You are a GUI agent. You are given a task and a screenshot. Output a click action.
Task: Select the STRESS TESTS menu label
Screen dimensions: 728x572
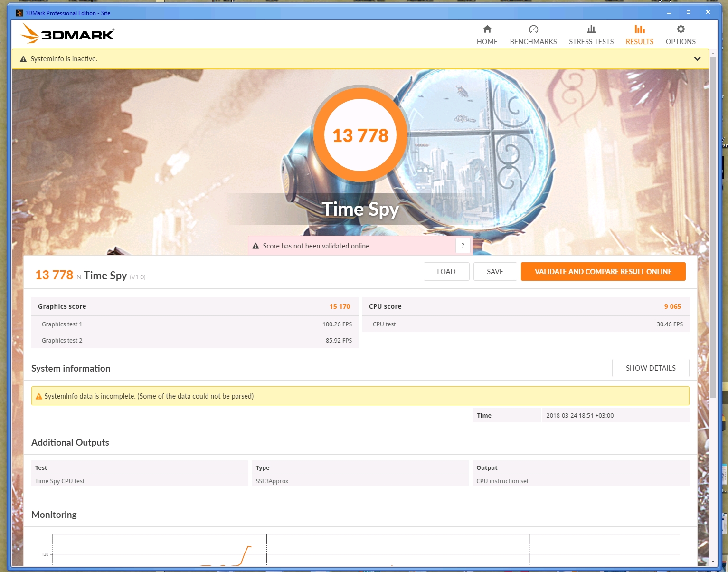pyautogui.click(x=591, y=42)
